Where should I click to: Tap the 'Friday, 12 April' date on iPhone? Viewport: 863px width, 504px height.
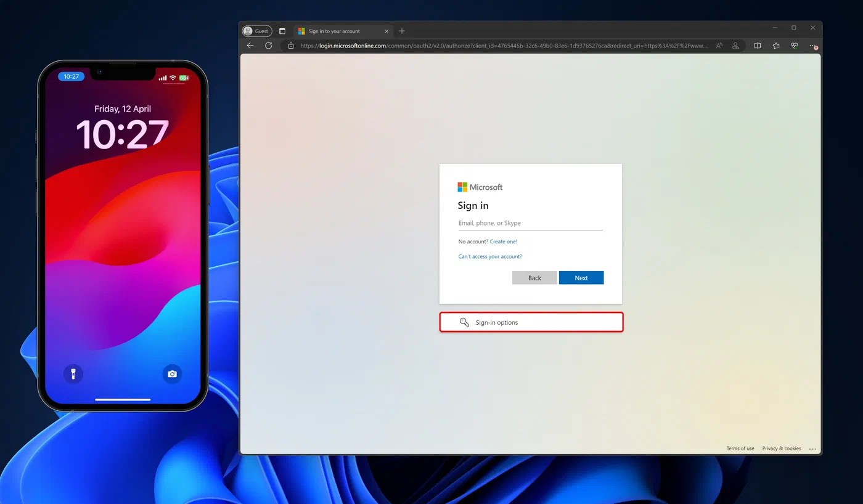click(x=123, y=109)
